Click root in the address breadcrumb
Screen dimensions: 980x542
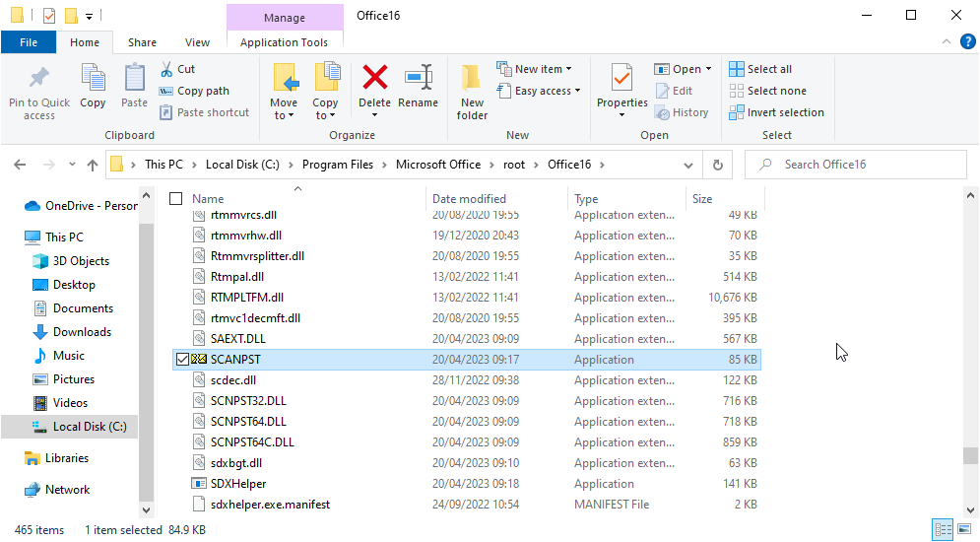point(514,165)
